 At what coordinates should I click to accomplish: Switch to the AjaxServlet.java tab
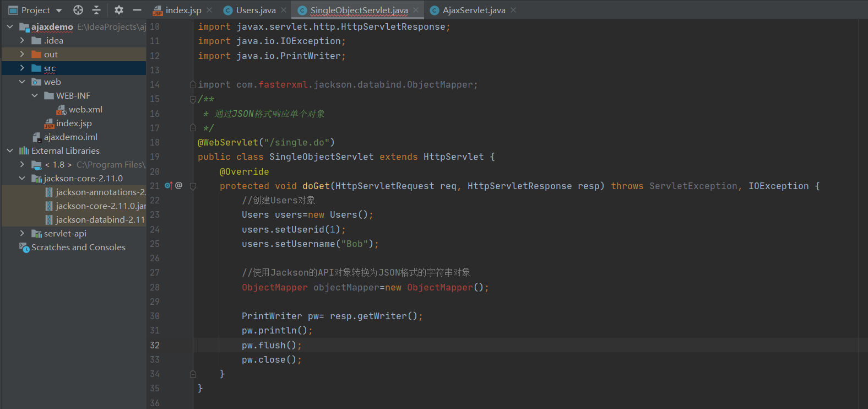[x=474, y=10]
